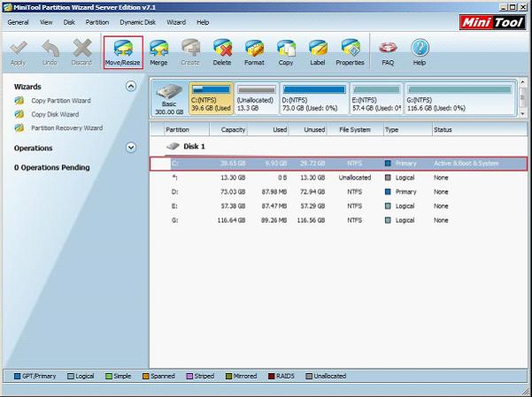The width and height of the screenshot is (532, 397).
Task: Select the unallocated *: 13.30 GB row
Action: click(339, 178)
